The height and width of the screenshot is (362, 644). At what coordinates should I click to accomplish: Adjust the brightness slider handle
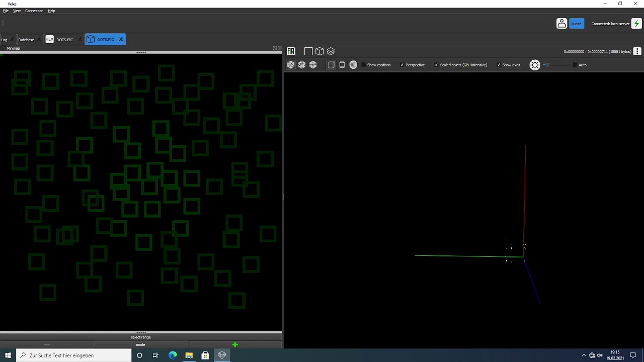(547, 65)
